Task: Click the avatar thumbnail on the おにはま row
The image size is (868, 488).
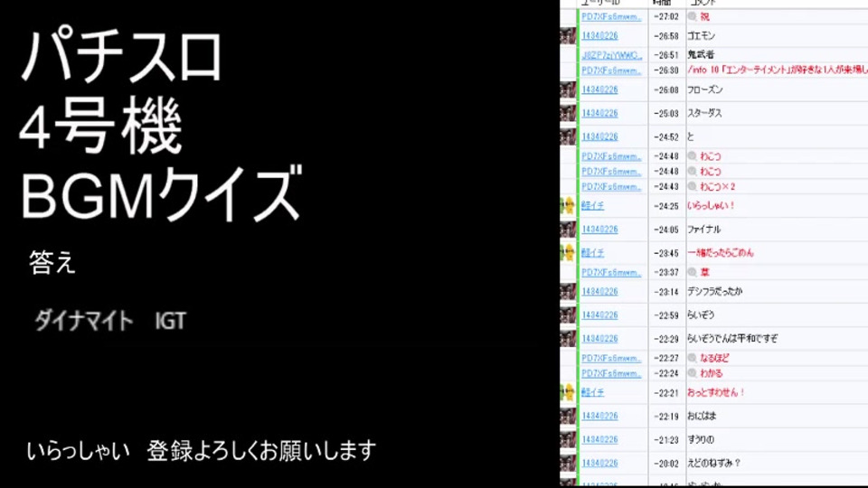Action: click(x=568, y=416)
